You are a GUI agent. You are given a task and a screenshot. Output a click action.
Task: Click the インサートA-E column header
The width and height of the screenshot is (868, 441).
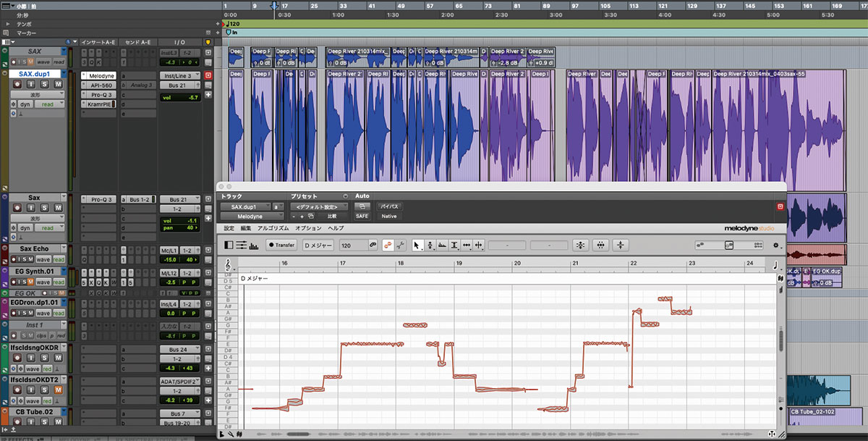98,43
